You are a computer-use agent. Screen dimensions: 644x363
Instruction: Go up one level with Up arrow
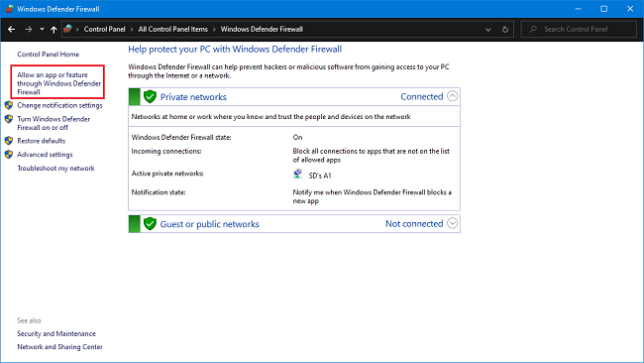tap(54, 29)
